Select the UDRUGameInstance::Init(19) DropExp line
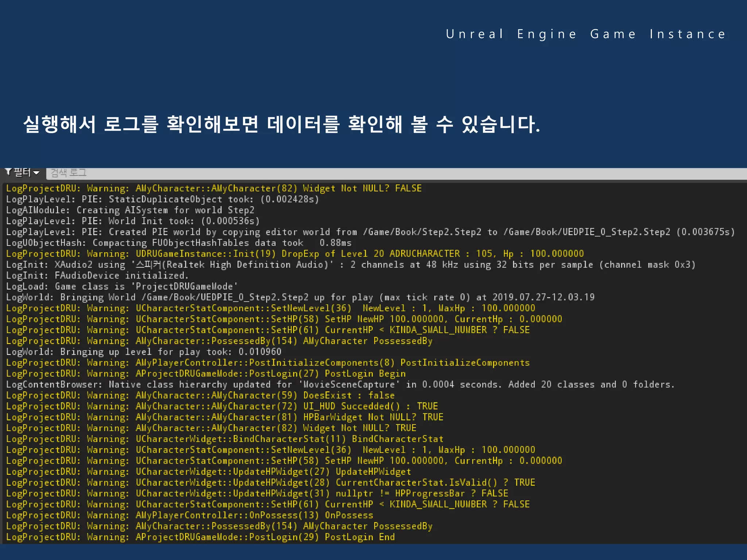The width and height of the screenshot is (747, 560). coord(295,254)
